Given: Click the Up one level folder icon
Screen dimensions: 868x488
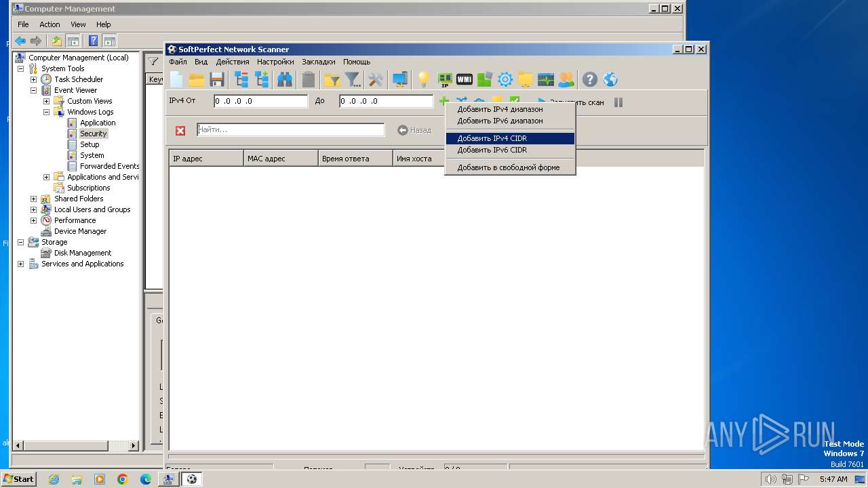Looking at the screenshot, I should click(x=57, y=41).
